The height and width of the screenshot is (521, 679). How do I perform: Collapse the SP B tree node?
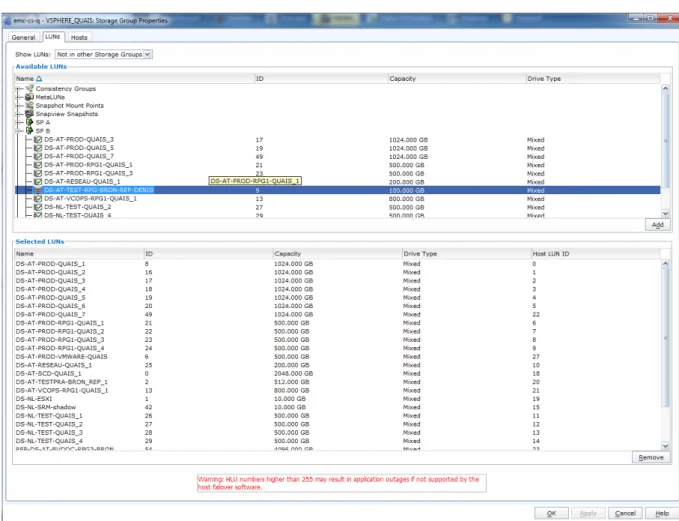(x=18, y=131)
